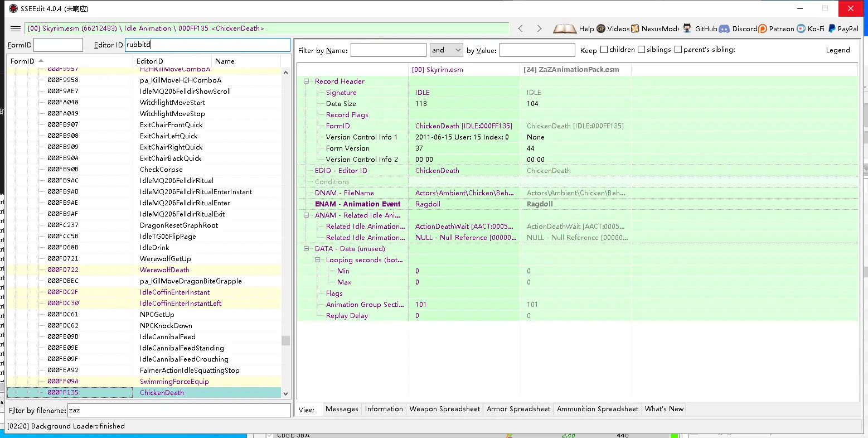
Task: Open the What's New tab
Action: point(664,409)
